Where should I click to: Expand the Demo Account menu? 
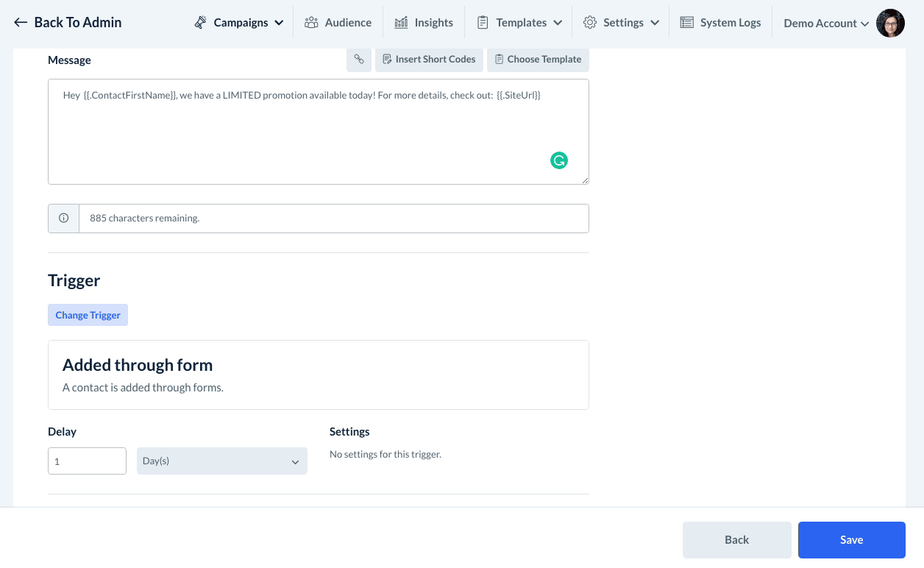point(826,24)
